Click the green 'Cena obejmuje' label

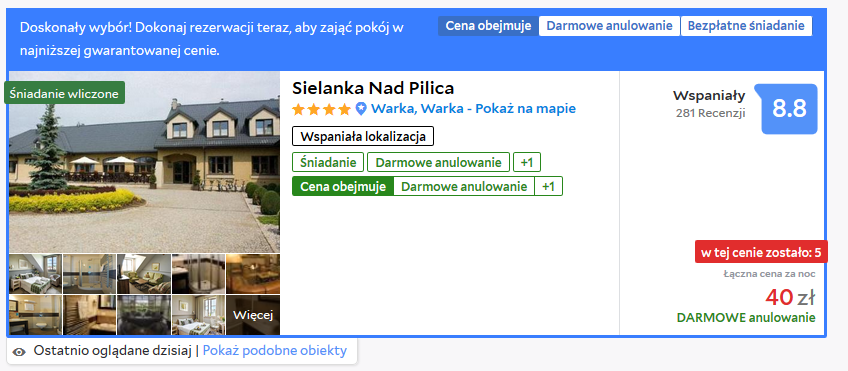point(343,187)
